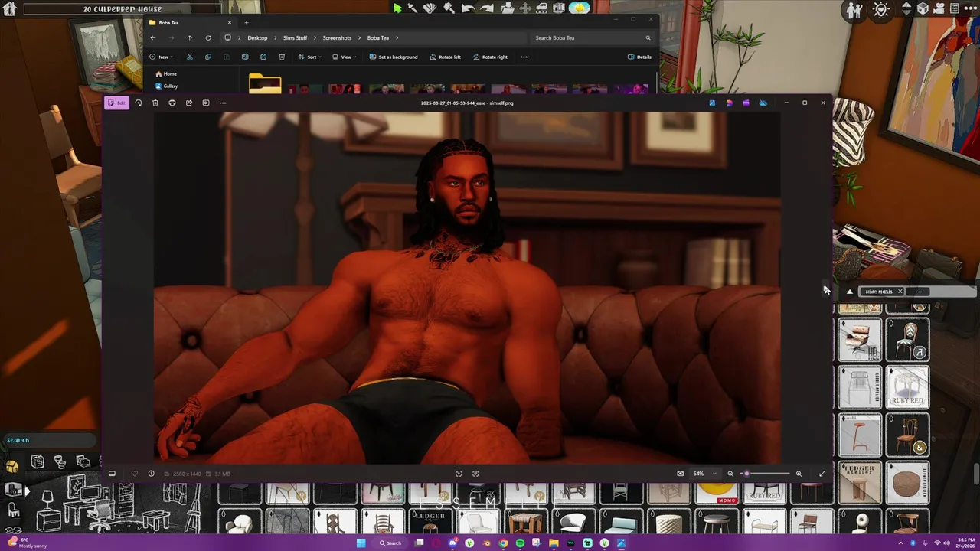Open the Sort dropdown in File Explorer
This screenshot has width=980, height=551.
click(x=309, y=57)
